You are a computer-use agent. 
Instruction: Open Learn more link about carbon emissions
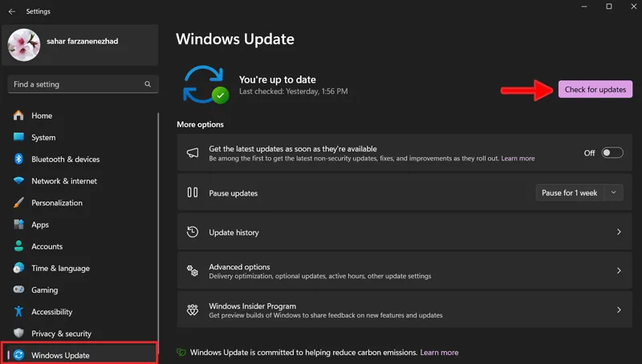tap(439, 352)
